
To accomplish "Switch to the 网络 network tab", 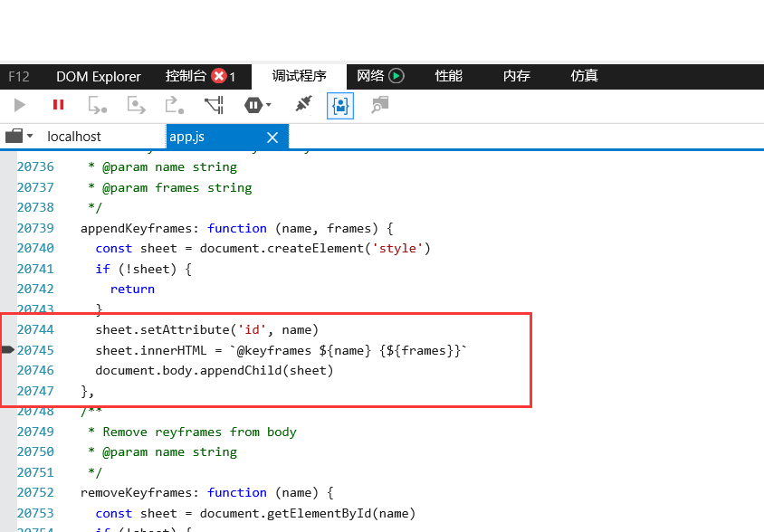I will tap(379, 77).
